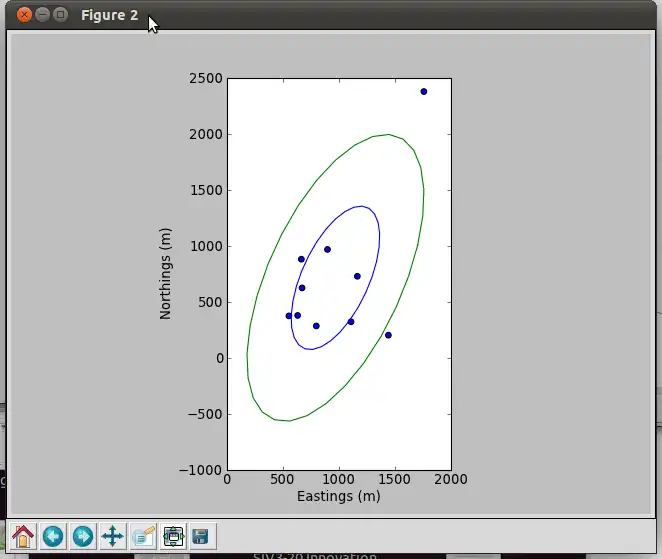Click the Figure 2 title bar text
The width and height of the screenshot is (662, 559).
coord(110,15)
